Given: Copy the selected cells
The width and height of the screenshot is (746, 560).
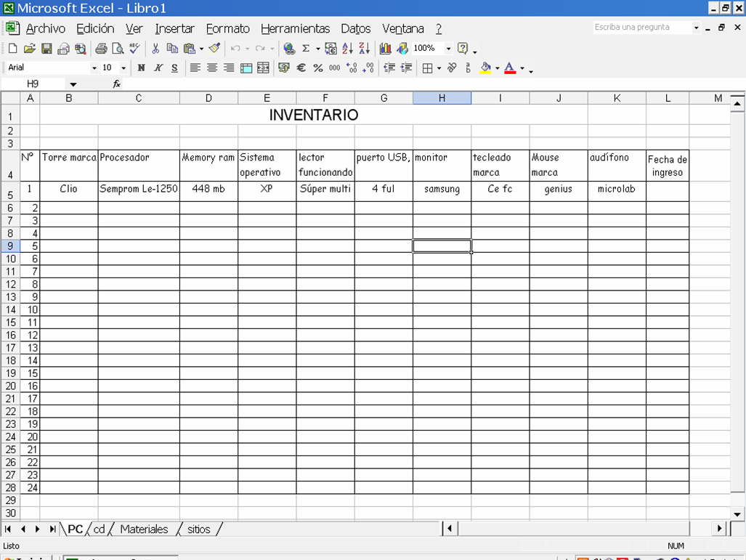Looking at the screenshot, I should click(172, 49).
